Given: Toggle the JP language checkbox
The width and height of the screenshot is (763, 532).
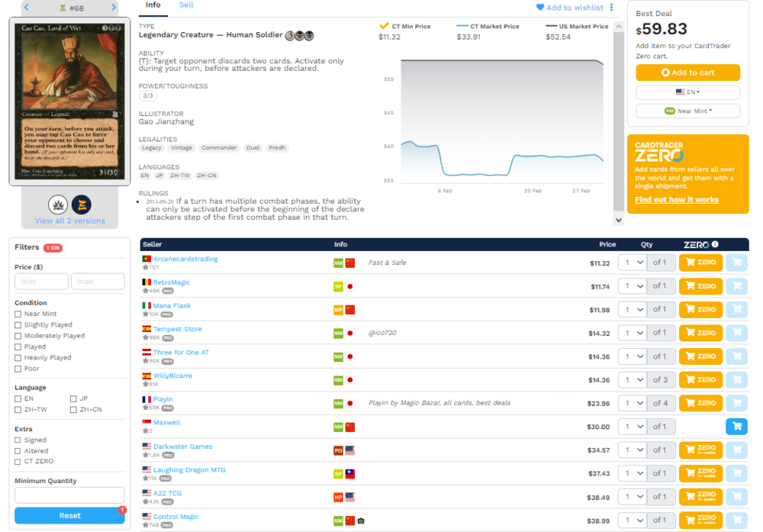Looking at the screenshot, I should (73, 398).
